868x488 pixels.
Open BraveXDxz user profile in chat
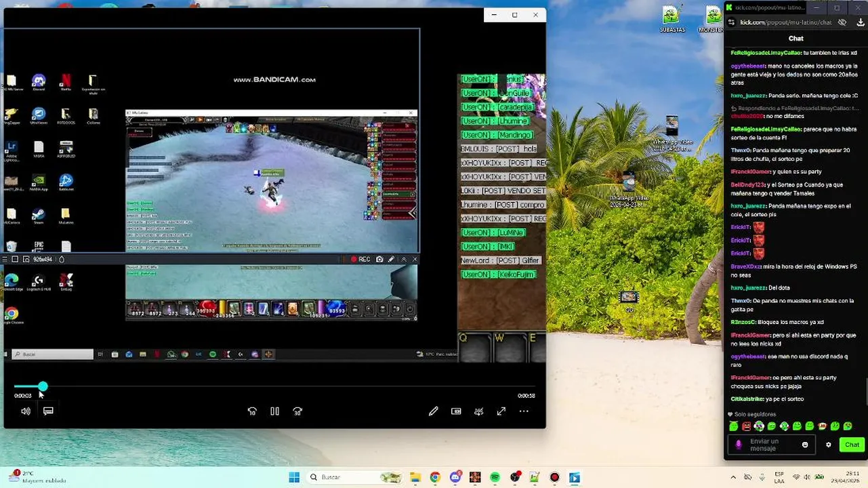coord(747,266)
